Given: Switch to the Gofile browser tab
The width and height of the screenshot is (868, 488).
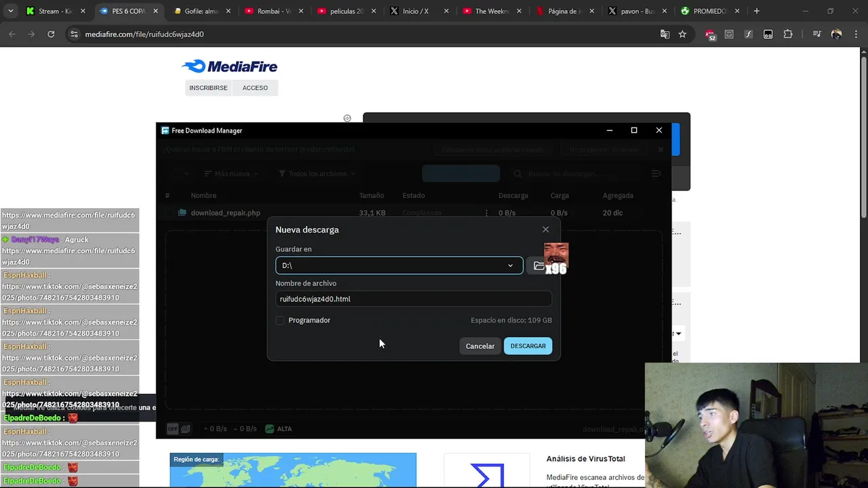Looking at the screenshot, I should point(201,11).
